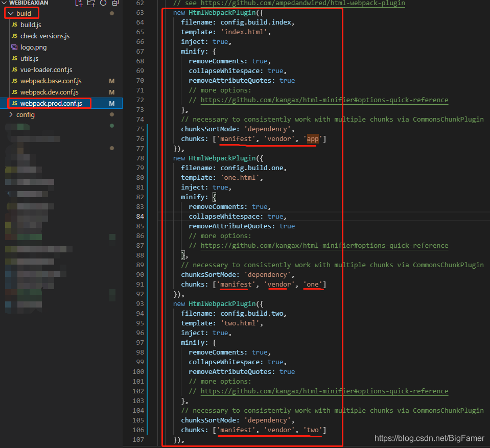Open utils.js file

click(29, 58)
